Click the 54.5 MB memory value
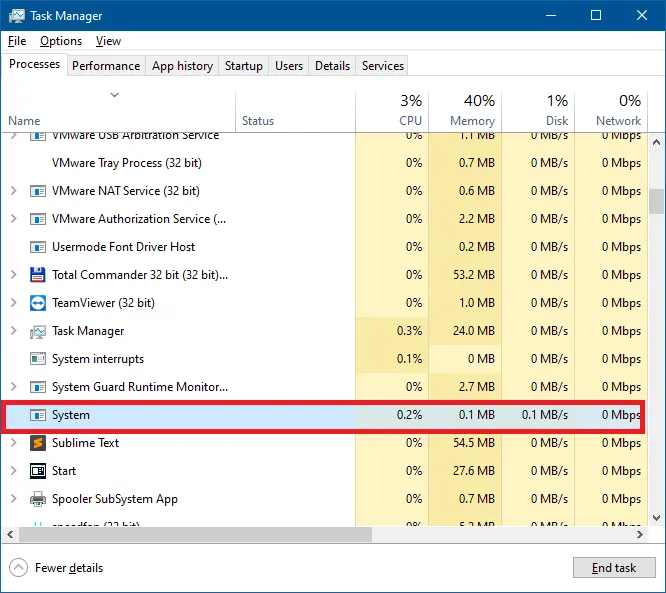 pyautogui.click(x=474, y=443)
